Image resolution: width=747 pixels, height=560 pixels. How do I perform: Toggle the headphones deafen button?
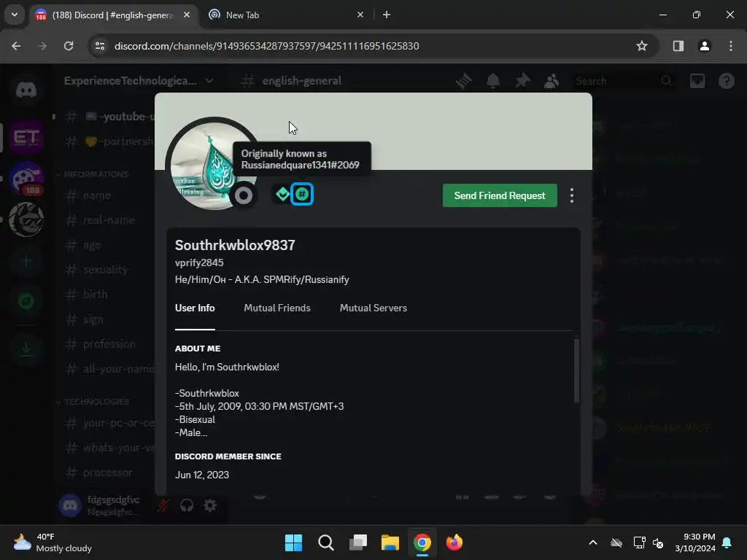(x=187, y=505)
